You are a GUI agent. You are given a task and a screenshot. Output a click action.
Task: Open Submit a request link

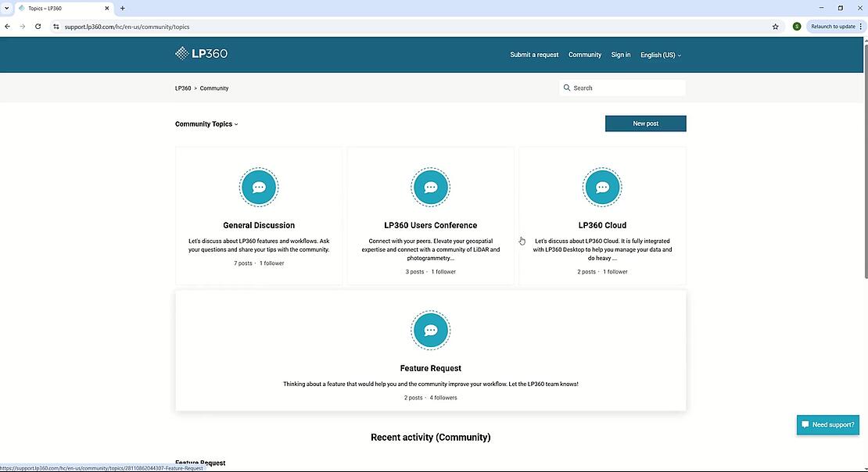(534, 55)
